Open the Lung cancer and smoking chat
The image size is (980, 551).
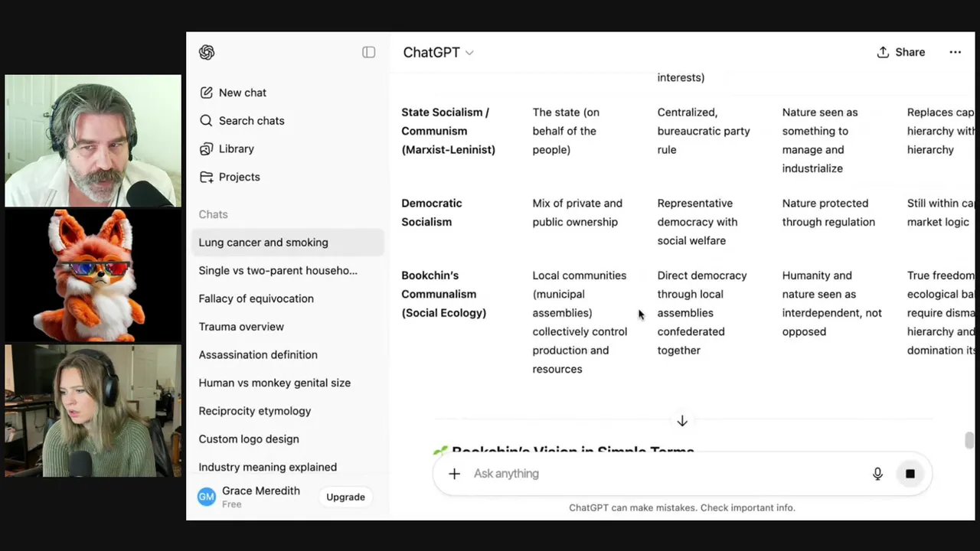[263, 243]
